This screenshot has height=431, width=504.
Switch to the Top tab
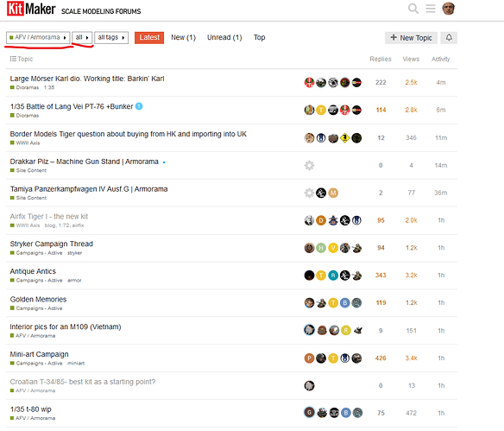(259, 38)
